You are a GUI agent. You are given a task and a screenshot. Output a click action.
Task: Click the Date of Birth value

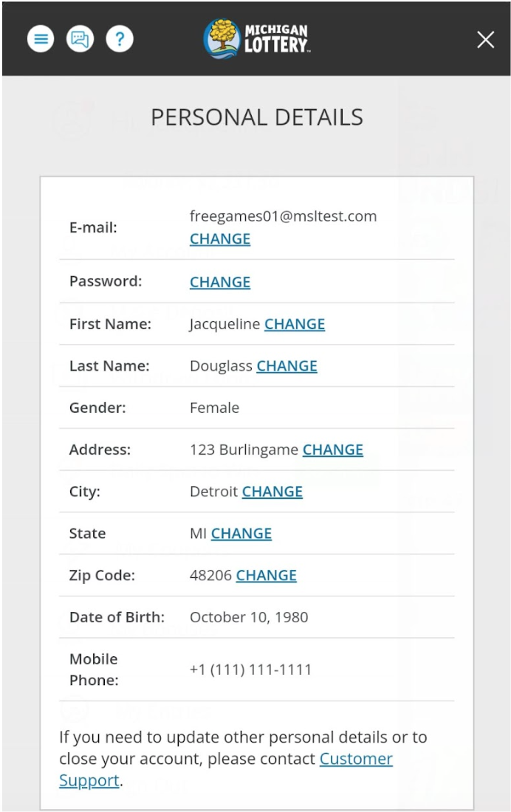coord(249,616)
